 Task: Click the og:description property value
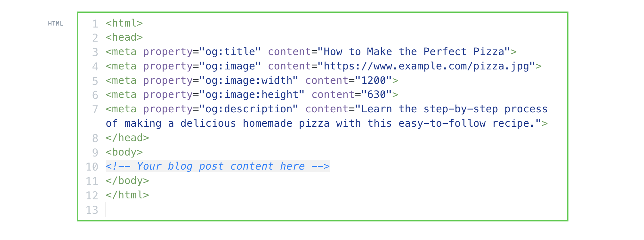249,109
